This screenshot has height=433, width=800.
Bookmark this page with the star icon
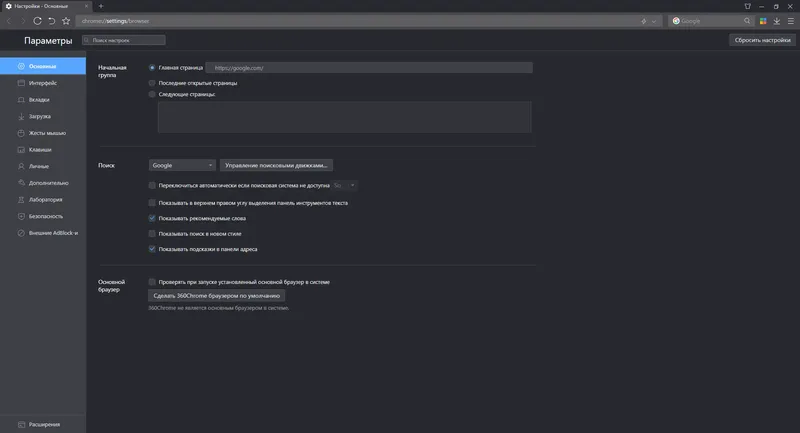coord(66,20)
